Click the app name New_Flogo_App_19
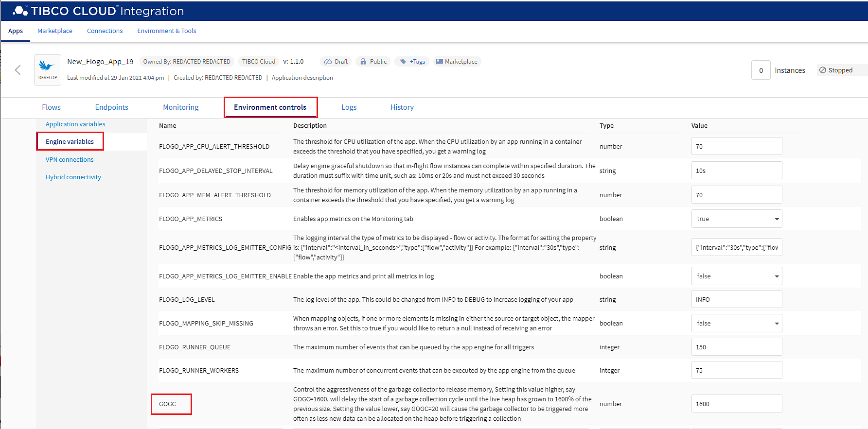The width and height of the screenshot is (868, 429). point(100,62)
